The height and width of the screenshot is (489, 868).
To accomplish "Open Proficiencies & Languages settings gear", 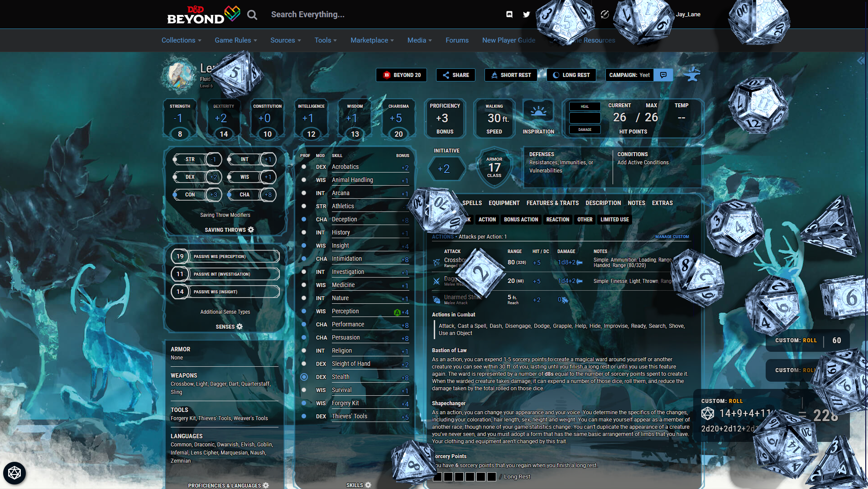I will (266, 485).
